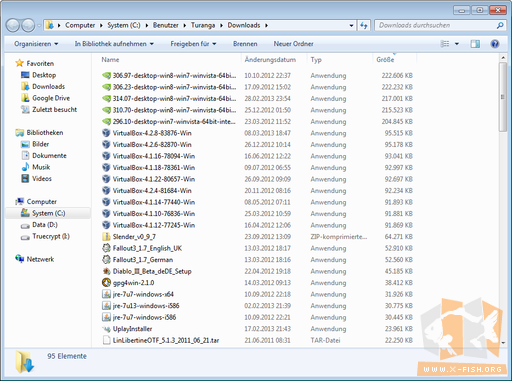Click the icon of VirtualBox-4.2.8-83876-Win

click(x=106, y=133)
